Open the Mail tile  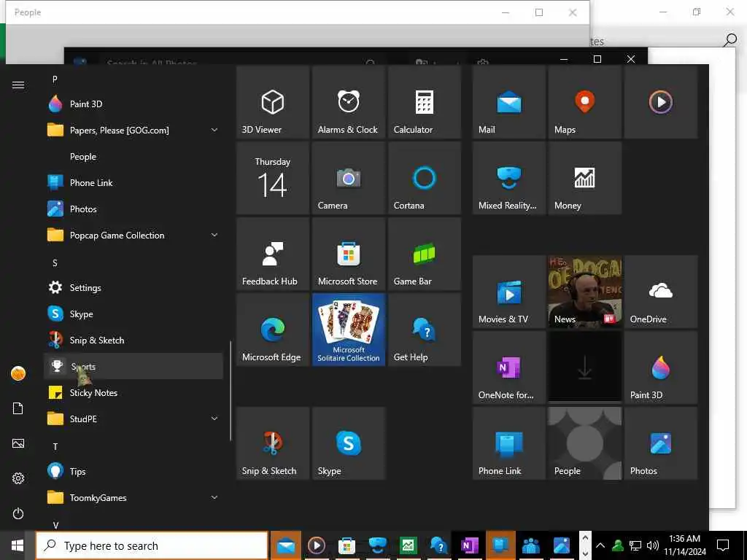508,102
